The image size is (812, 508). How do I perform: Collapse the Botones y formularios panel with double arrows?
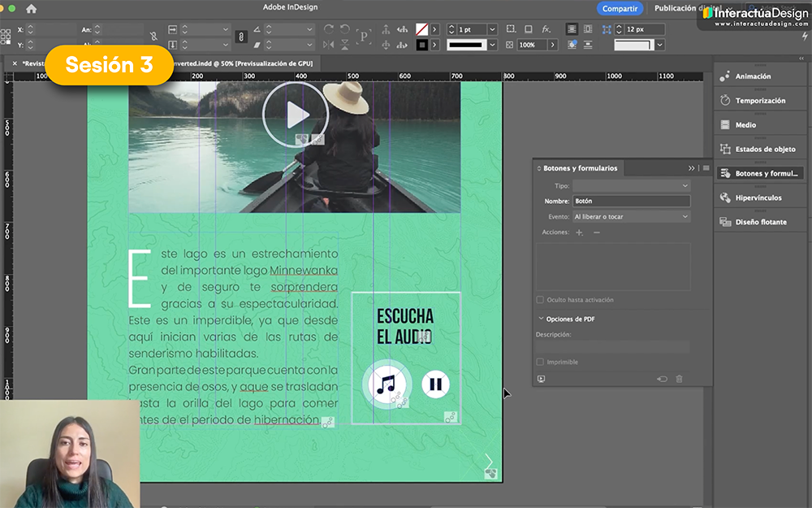point(691,168)
